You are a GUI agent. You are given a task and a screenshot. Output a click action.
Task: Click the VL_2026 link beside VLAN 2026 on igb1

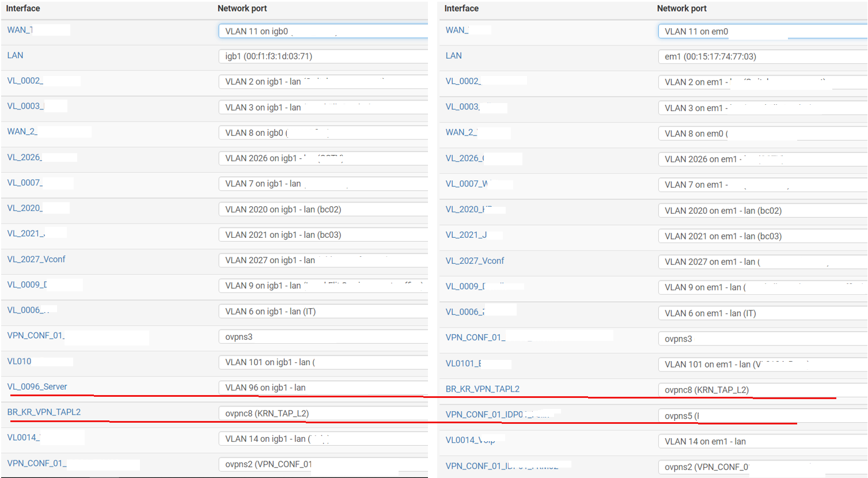[x=24, y=157]
